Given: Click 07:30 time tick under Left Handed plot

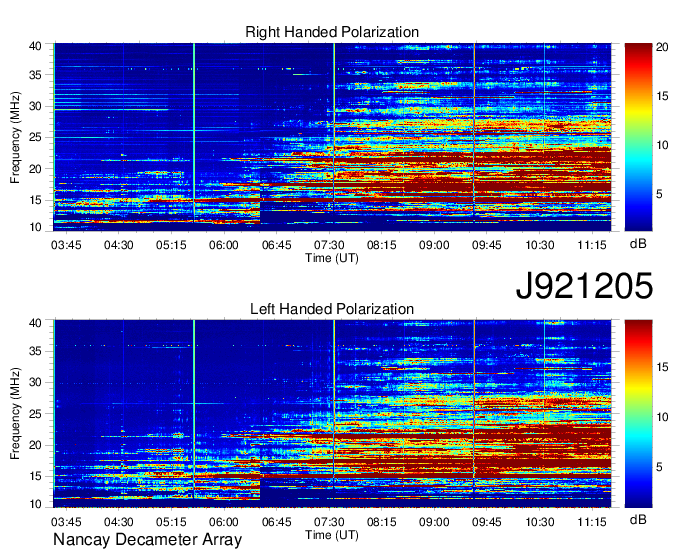Looking at the screenshot, I should coord(329,522).
